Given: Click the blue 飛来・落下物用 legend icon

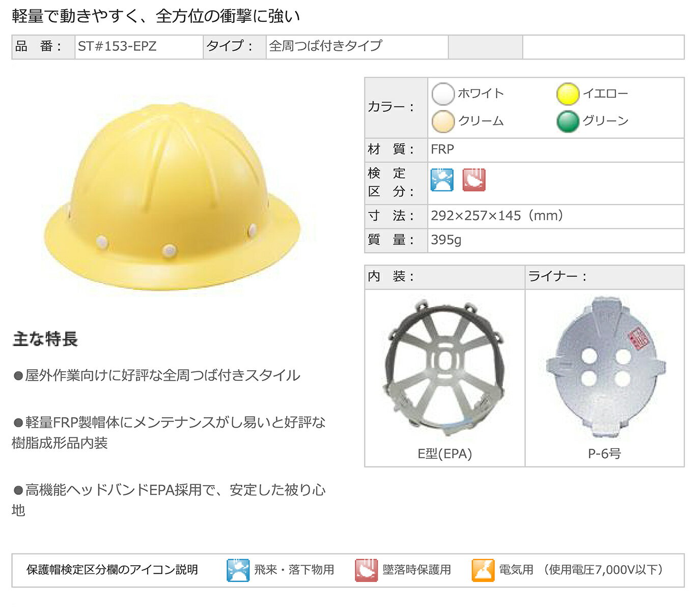Looking at the screenshot, I should (238, 570).
